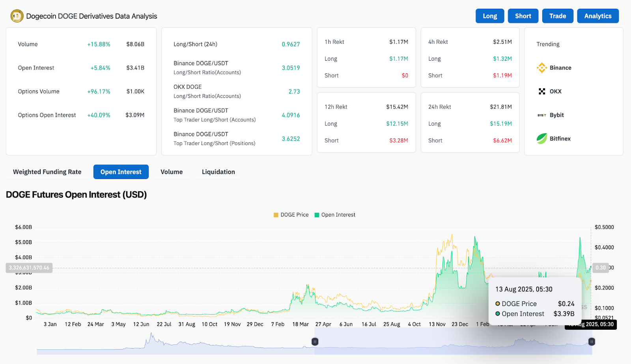Select the Open Interest tab
This screenshot has width=631, height=364.
point(121,172)
